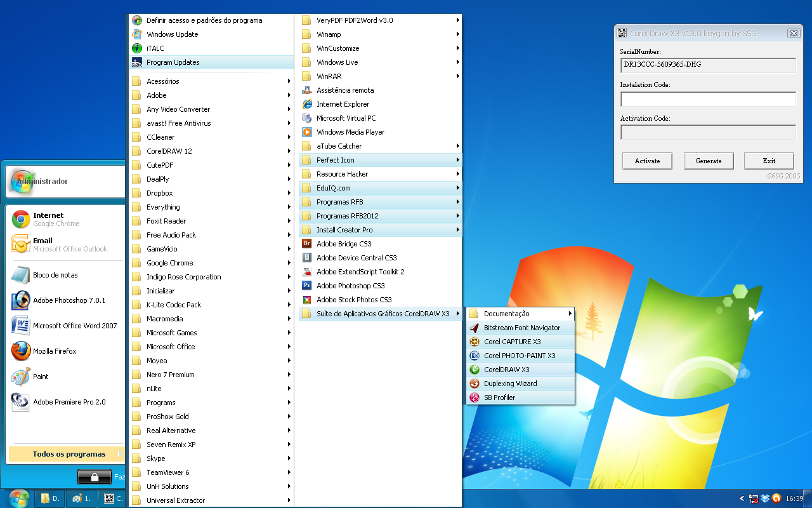Click the lock button in start menu

(x=95, y=477)
